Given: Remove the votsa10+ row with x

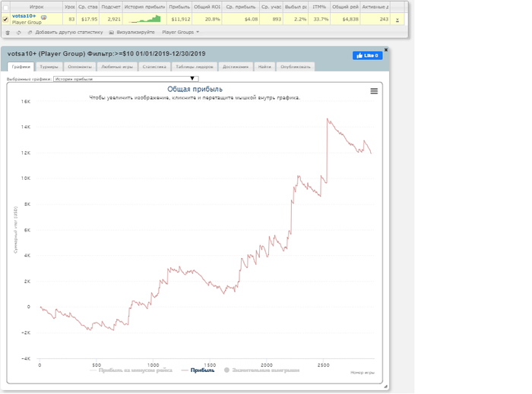Looking at the screenshot, I should (397, 20).
